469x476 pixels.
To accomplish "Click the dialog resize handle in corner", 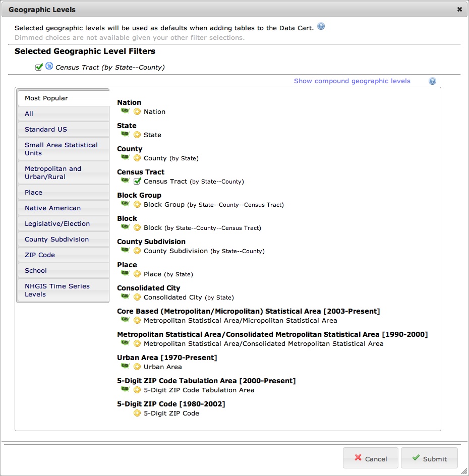I will pyautogui.click(x=464, y=471).
